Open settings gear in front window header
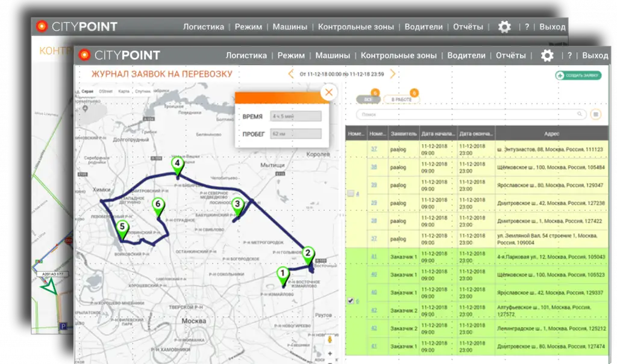 [x=547, y=55]
